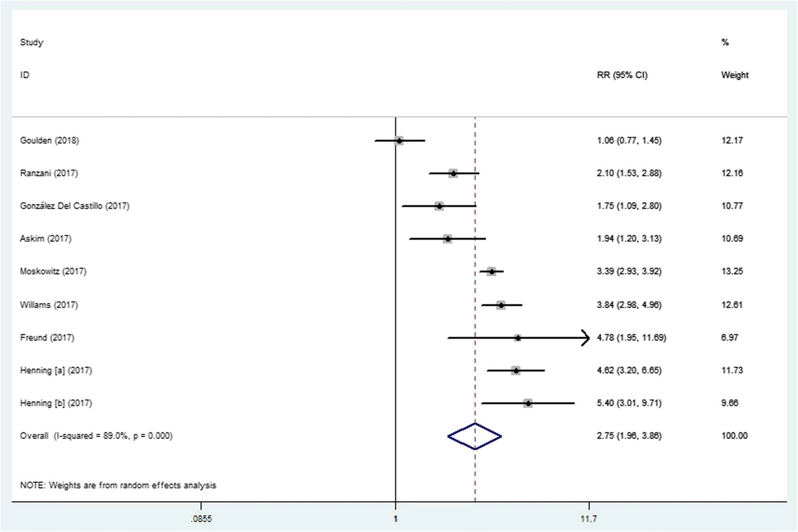Click the Goulden (2018) study label
The height and width of the screenshot is (532, 798).
[x=49, y=141]
